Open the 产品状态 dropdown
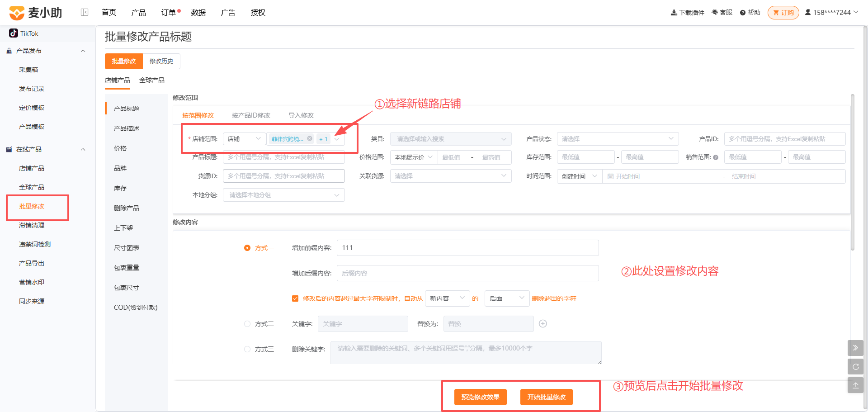 pos(618,139)
